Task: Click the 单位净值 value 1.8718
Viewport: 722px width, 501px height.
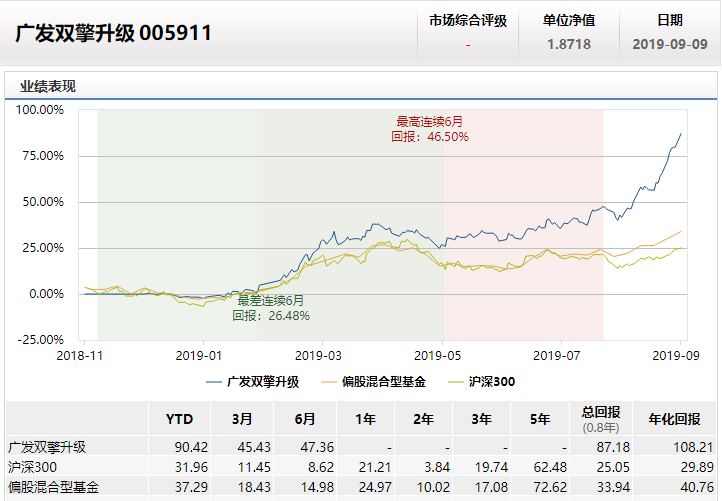Action: pyautogui.click(x=569, y=44)
